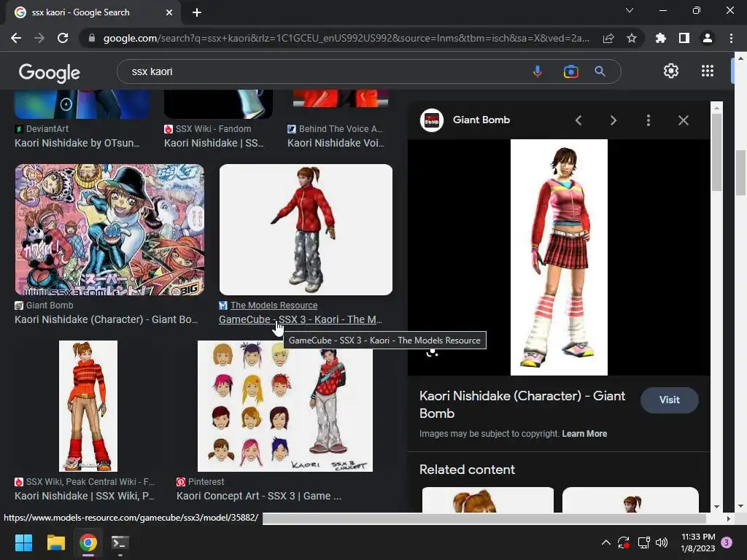Open the Pinterest Kaori concept art image
Viewport: 747px width, 560px height.
285,405
